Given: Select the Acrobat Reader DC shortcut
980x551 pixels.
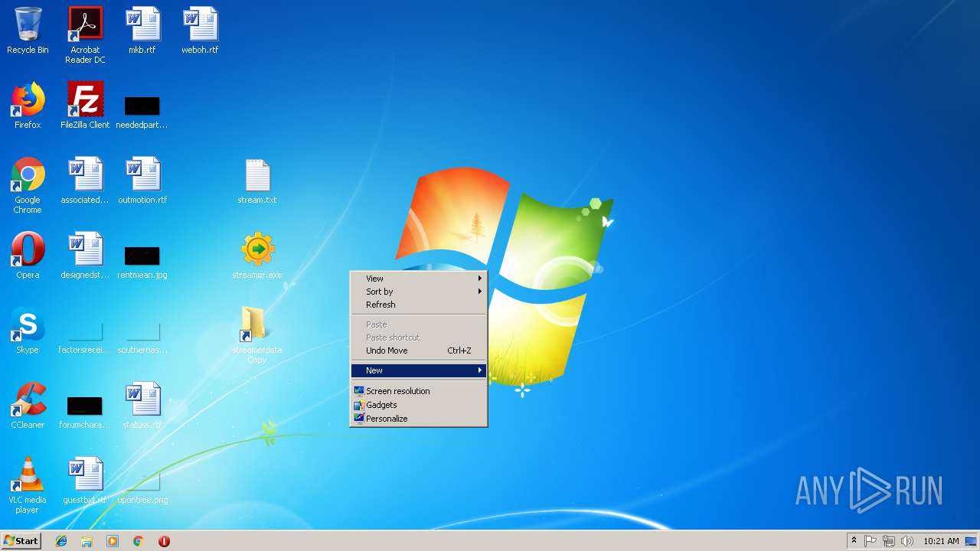Looking at the screenshot, I should (x=85, y=35).
